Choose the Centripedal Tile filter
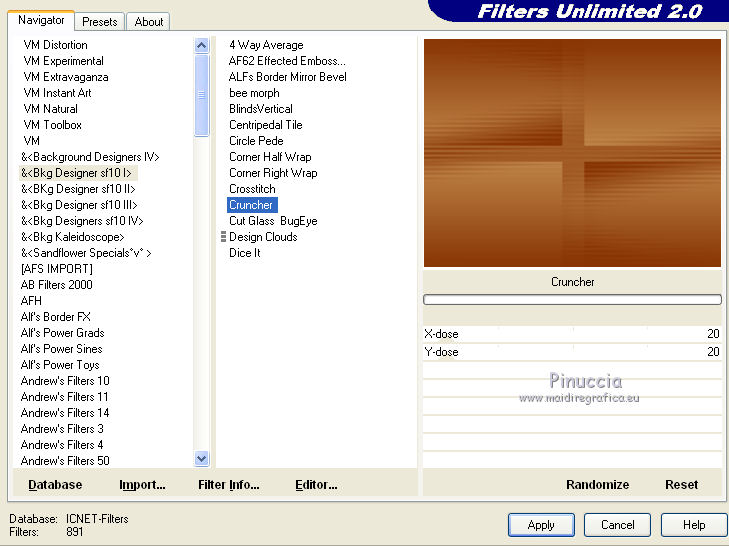729x546 pixels. (x=265, y=125)
